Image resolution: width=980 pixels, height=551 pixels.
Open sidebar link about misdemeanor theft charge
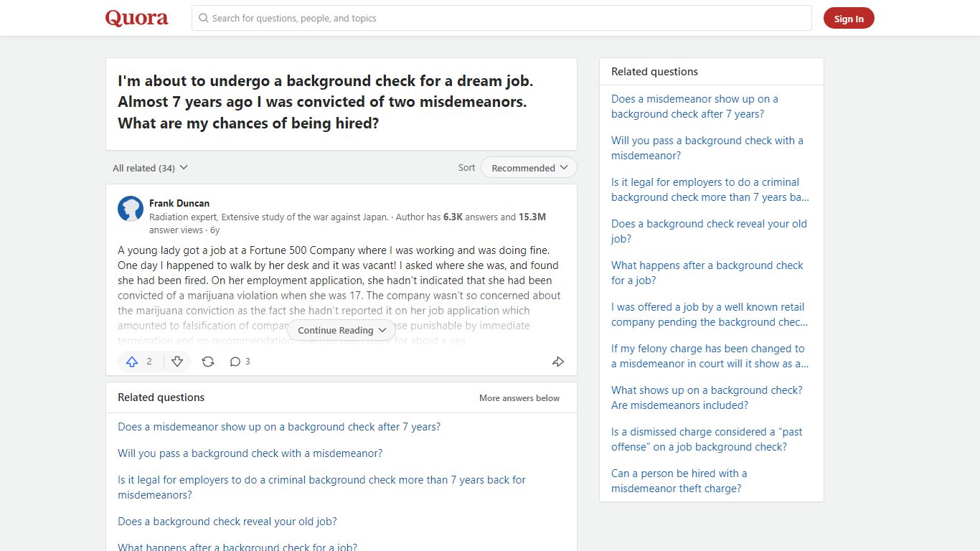tap(679, 481)
